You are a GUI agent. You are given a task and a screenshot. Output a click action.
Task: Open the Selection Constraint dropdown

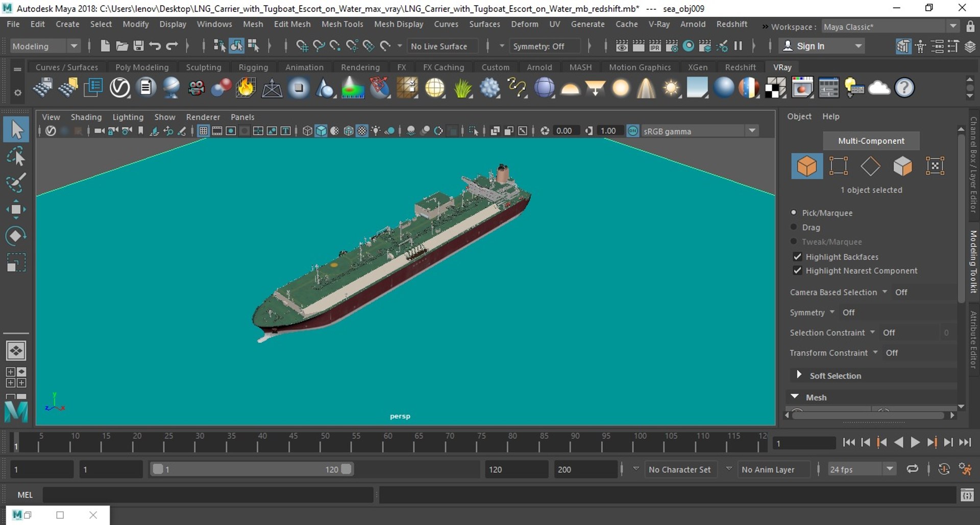(872, 332)
